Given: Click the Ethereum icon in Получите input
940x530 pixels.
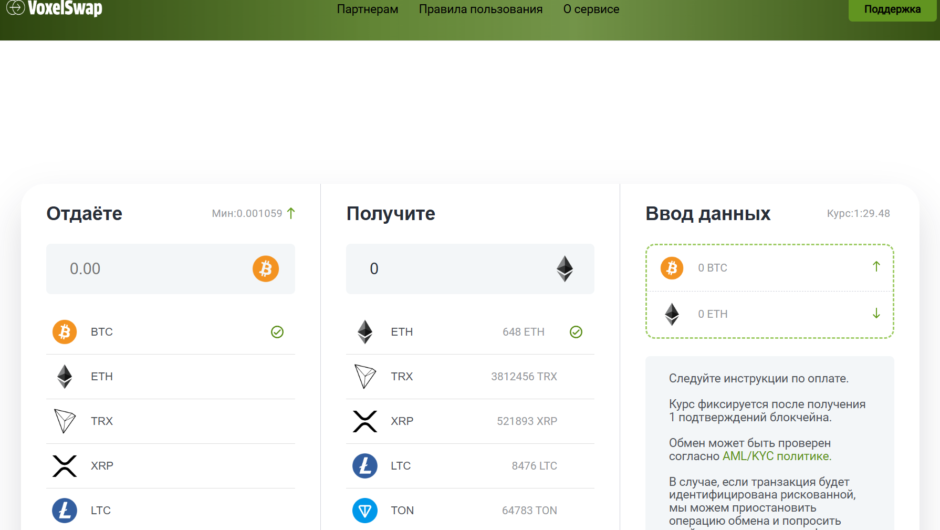Looking at the screenshot, I should (565, 269).
